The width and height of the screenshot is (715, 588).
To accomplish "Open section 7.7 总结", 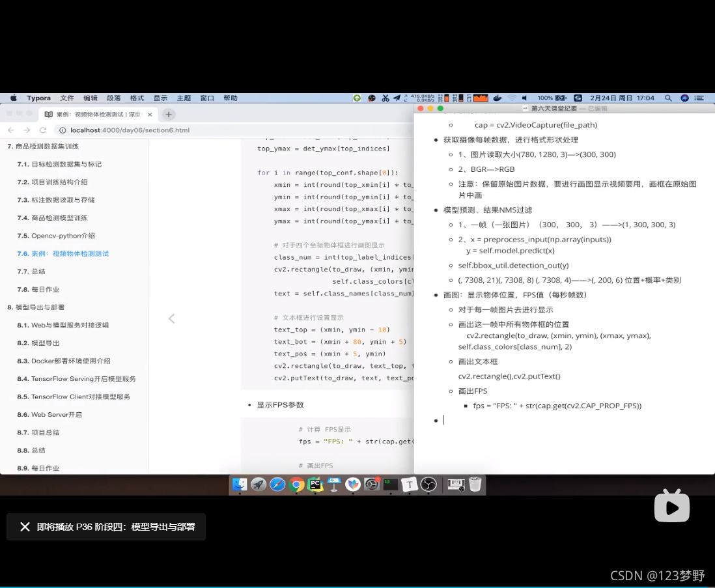I will point(31,271).
